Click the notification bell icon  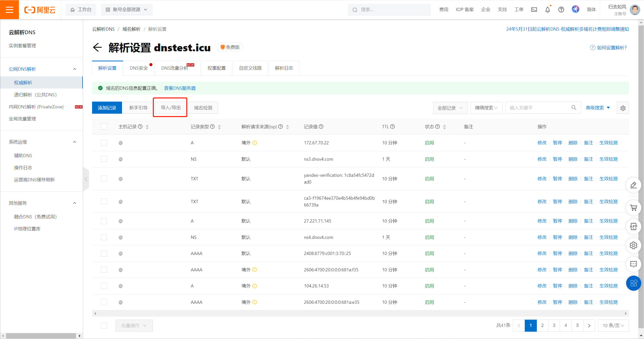[x=548, y=10]
